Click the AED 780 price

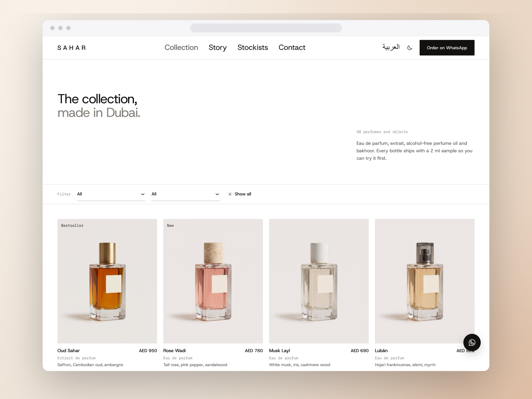coord(254,351)
